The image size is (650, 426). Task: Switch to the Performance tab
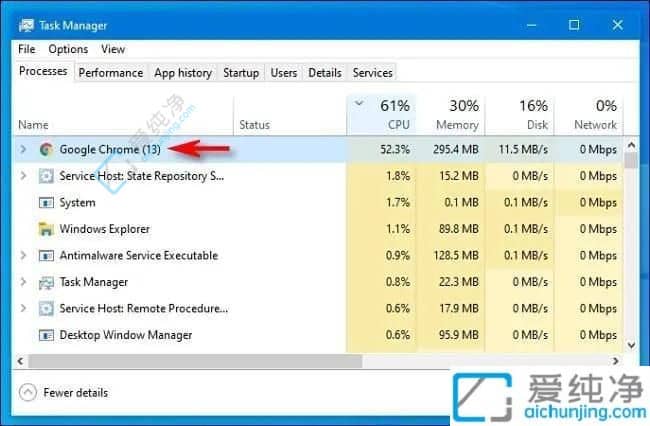(x=111, y=73)
